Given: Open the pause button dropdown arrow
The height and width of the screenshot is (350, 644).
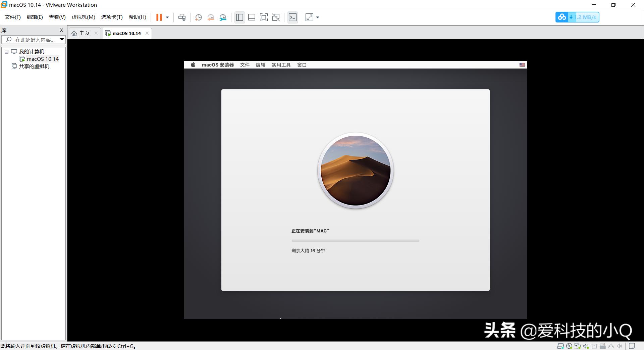Looking at the screenshot, I should 167,17.
